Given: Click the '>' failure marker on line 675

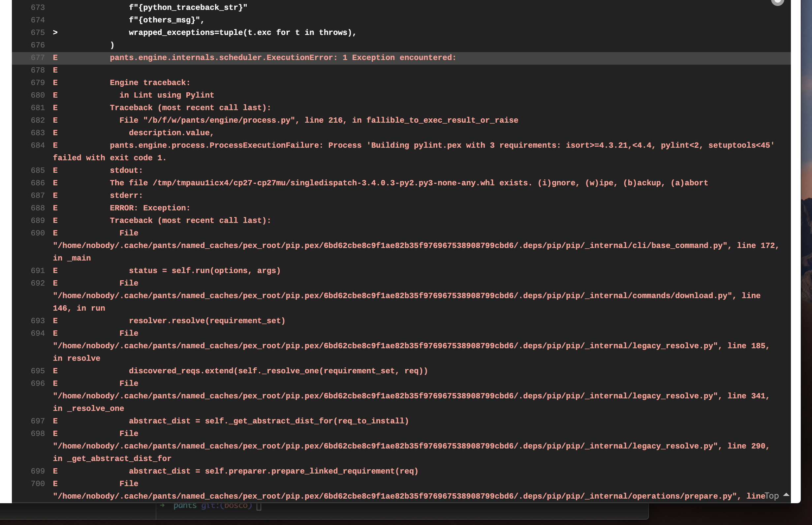Looking at the screenshot, I should [55, 32].
